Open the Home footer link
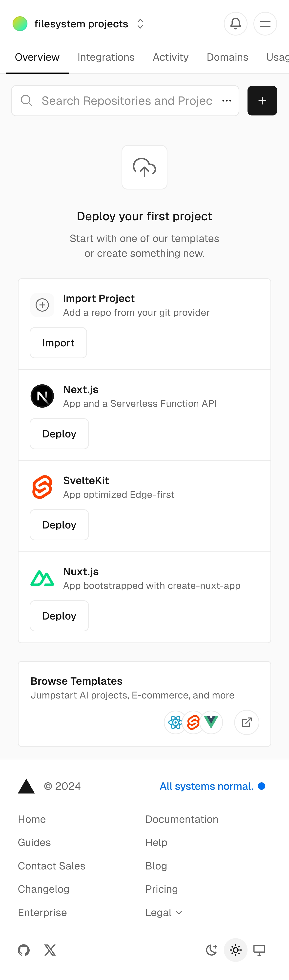Viewport: 289px width, 980px height. [x=32, y=819]
